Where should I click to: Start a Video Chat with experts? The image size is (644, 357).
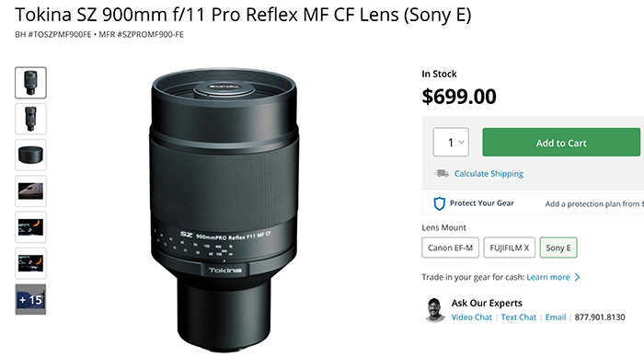[471, 317]
